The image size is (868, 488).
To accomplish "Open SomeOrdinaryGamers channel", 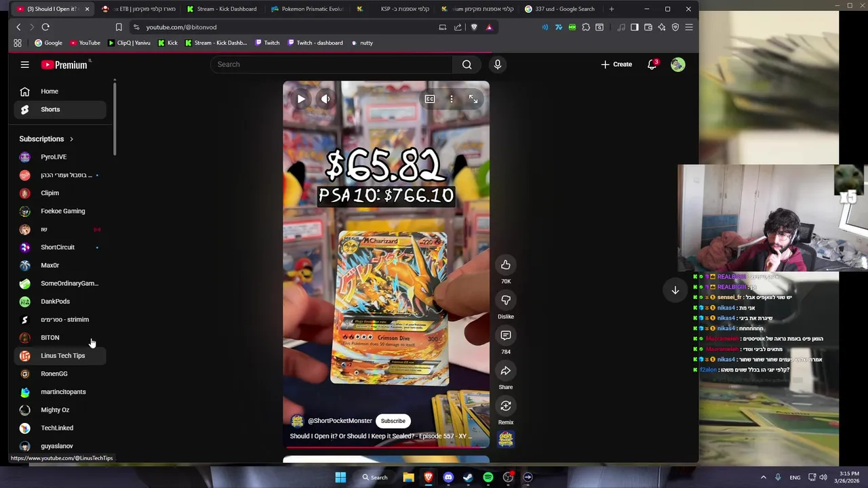I will (x=59, y=283).
